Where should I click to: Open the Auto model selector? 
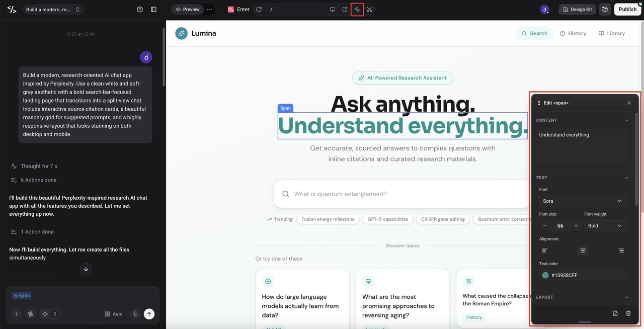[114, 314]
